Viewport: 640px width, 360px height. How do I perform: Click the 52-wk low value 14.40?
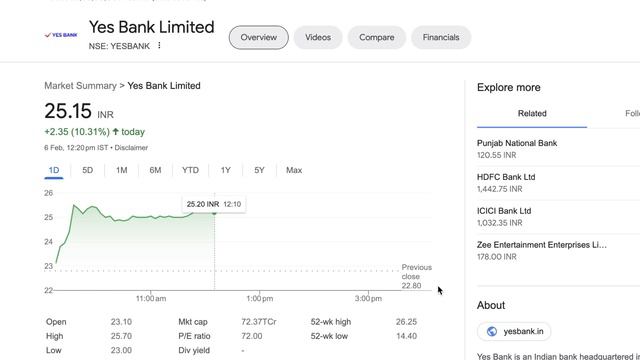point(406,336)
